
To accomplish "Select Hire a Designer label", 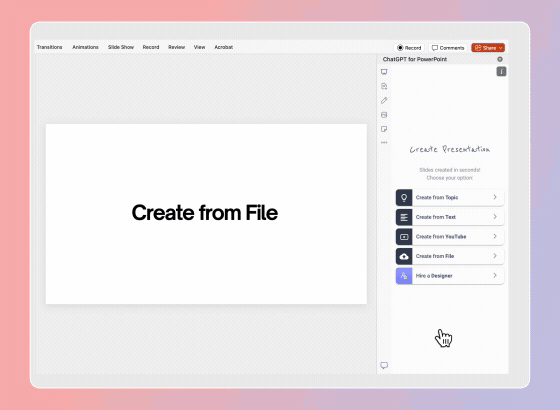I will coord(434,276).
